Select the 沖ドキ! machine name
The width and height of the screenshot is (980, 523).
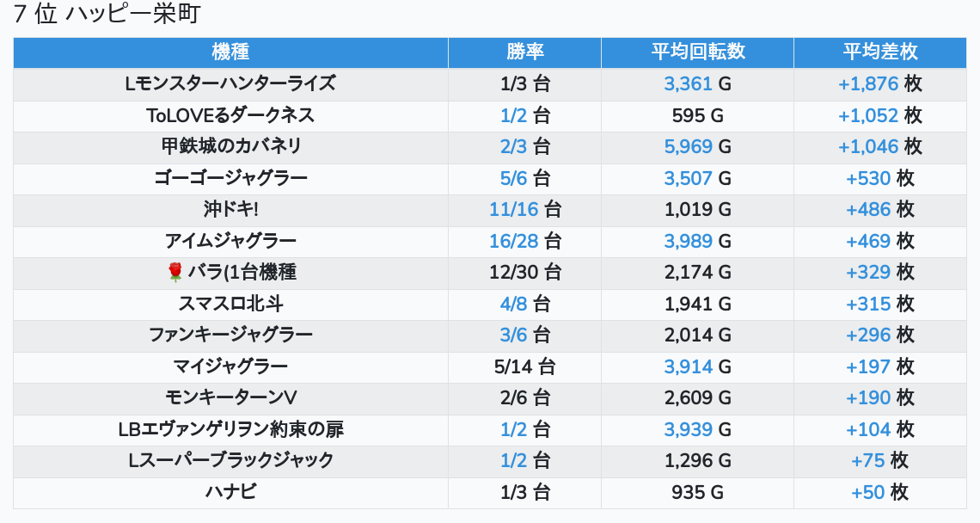click(x=230, y=210)
